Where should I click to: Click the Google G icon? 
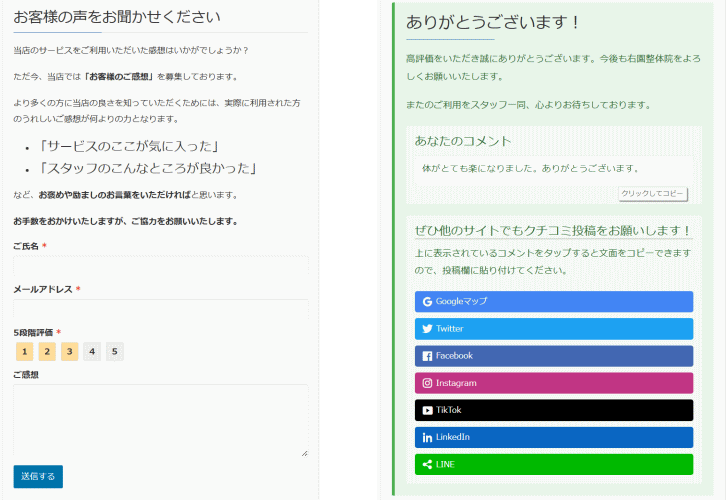[x=427, y=302]
